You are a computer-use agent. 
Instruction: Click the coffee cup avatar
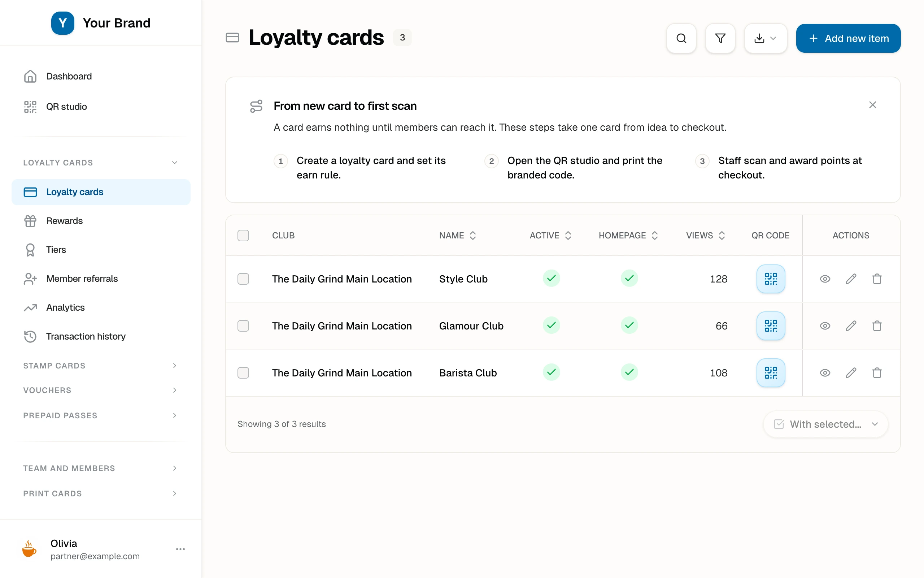[x=29, y=549]
